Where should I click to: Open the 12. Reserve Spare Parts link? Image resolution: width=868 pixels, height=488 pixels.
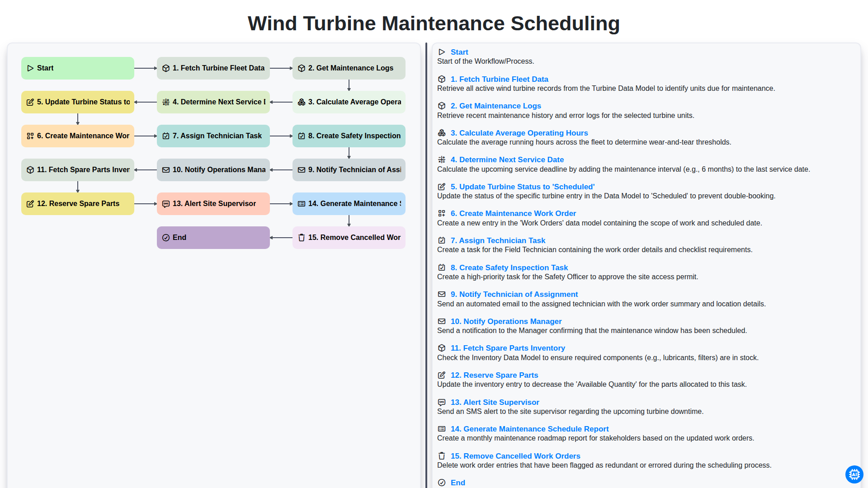495,375
